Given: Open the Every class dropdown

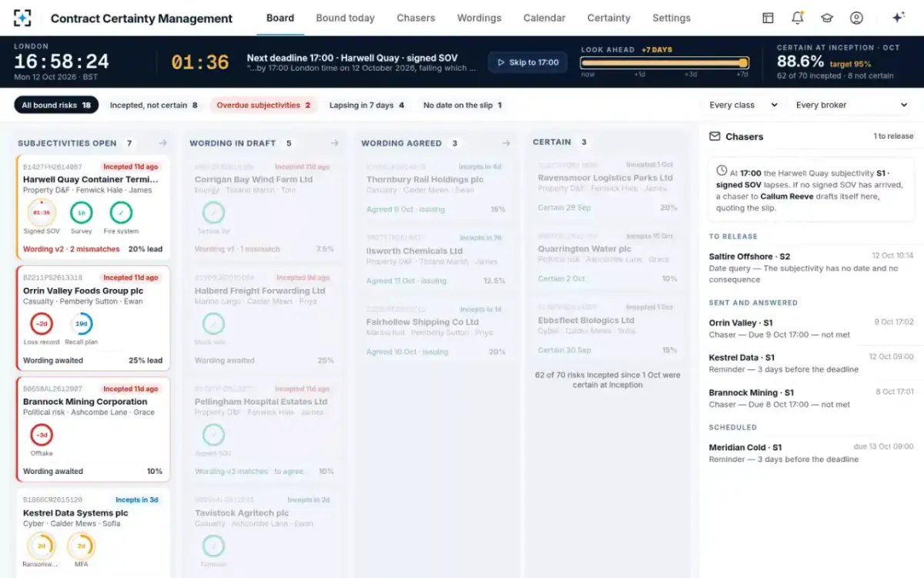Looking at the screenshot, I should (743, 105).
